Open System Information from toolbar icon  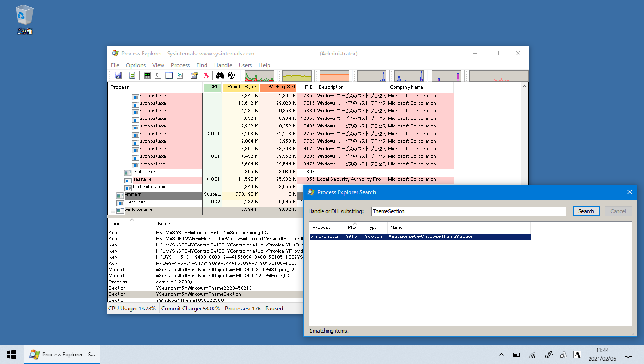147,75
